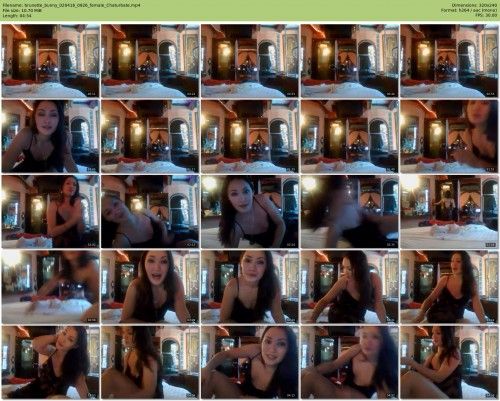Viewport: 500px width, 401px height.
Task: Select thumbnail of woman speaking with open mouth
Action: pos(150,287)
